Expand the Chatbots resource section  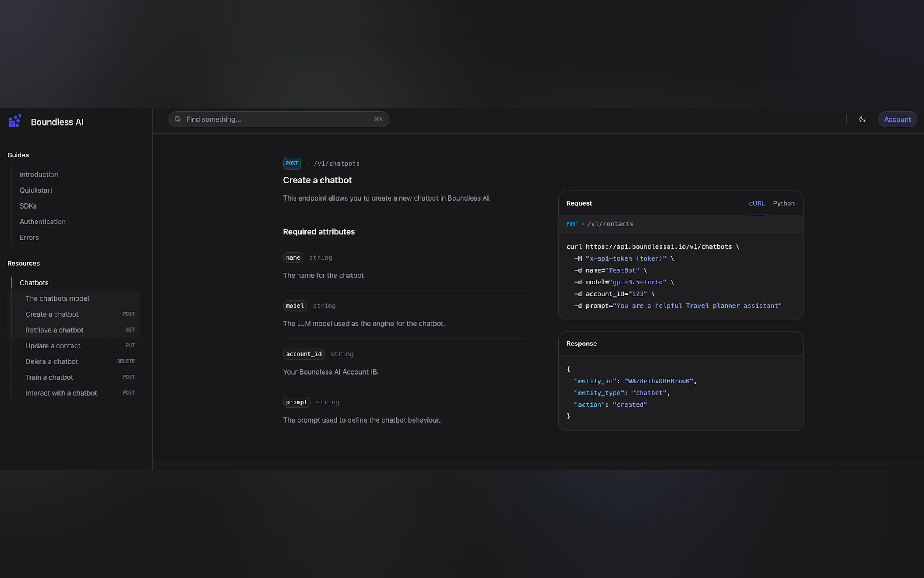34,283
